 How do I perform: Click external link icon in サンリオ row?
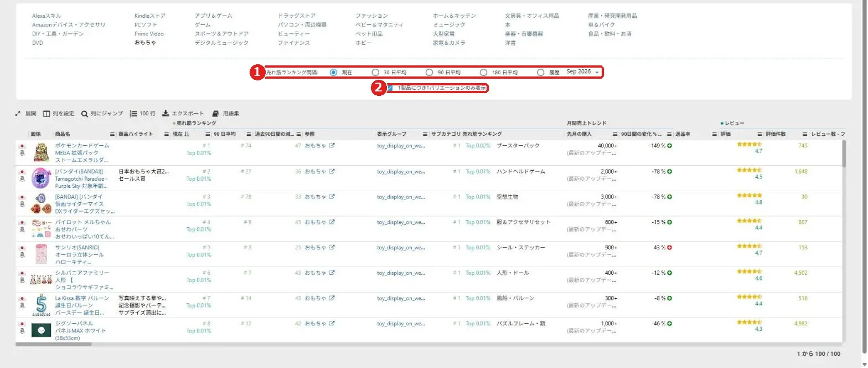click(x=332, y=247)
